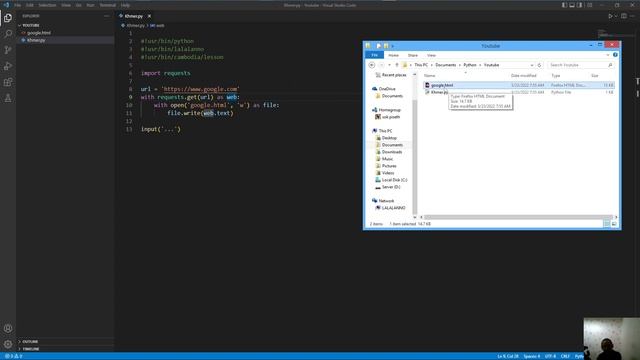Open the Explorer view in VS Code activity bar
This screenshot has height=360, width=640.
[x=8, y=18]
